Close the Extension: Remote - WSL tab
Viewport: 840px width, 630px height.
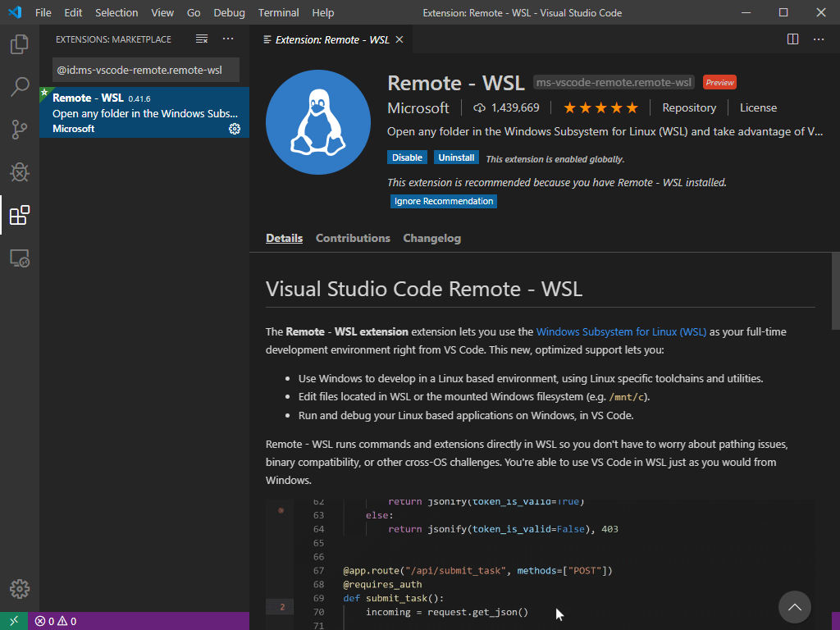(399, 39)
